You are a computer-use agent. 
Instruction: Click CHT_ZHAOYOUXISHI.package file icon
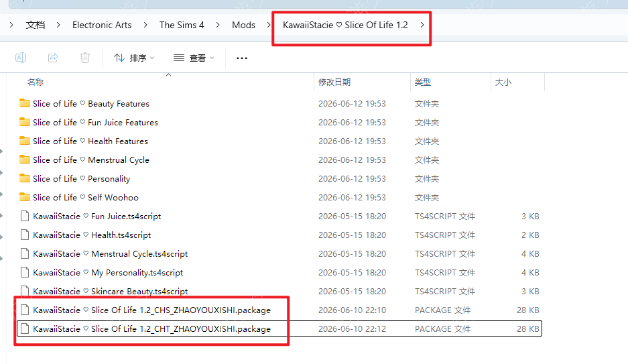coord(25,328)
